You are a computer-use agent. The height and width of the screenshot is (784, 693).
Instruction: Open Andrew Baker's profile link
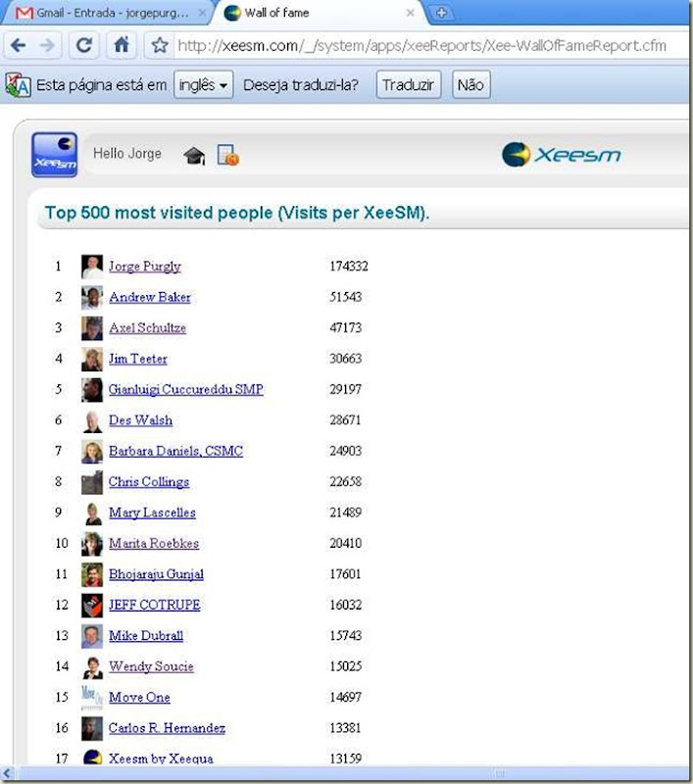[150, 297]
